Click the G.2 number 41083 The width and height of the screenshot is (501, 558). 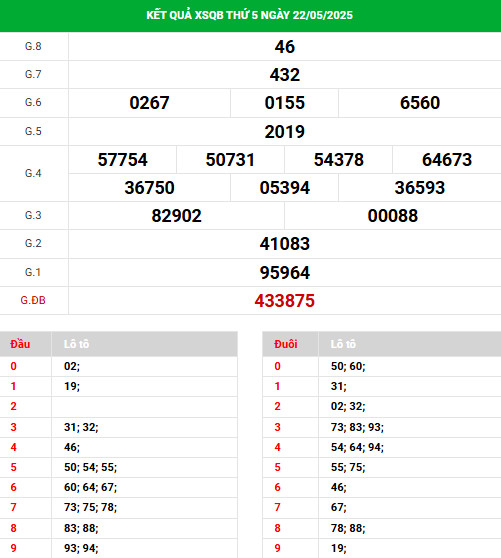pos(285,244)
